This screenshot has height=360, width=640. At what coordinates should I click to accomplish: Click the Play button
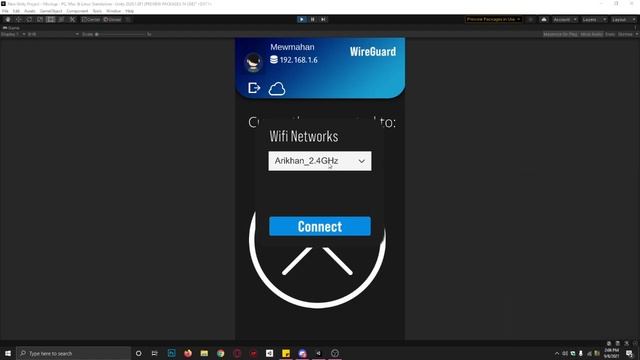[302, 19]
